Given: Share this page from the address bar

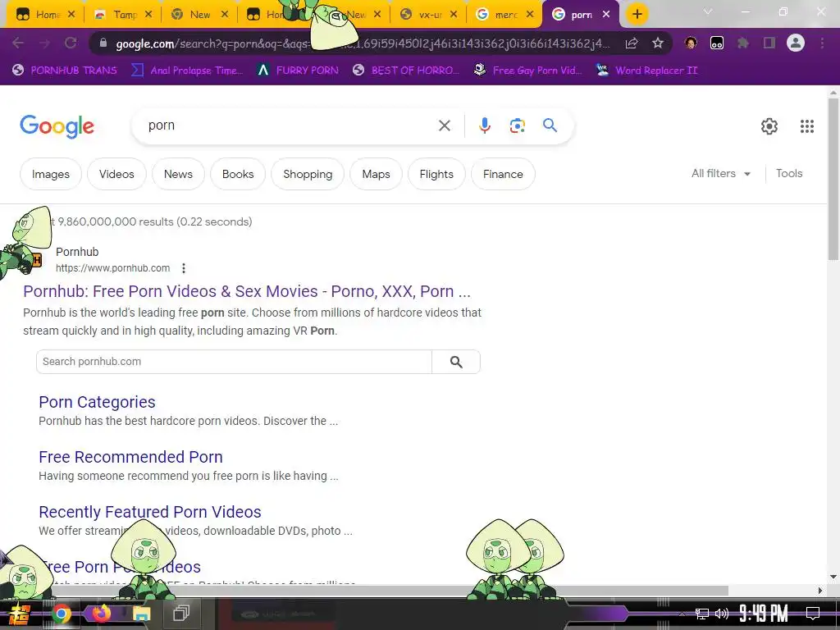Looking at the screenshot, I should (632, 43).
